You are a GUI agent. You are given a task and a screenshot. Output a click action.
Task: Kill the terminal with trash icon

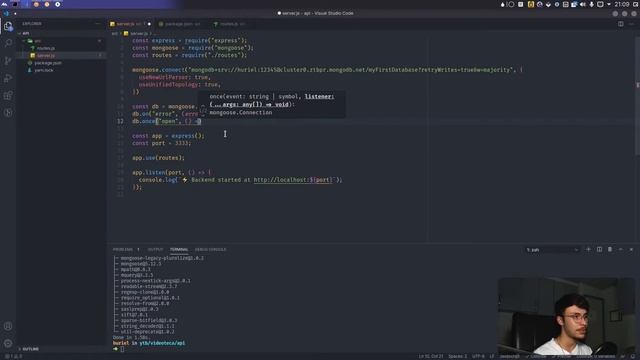point(610,249)
